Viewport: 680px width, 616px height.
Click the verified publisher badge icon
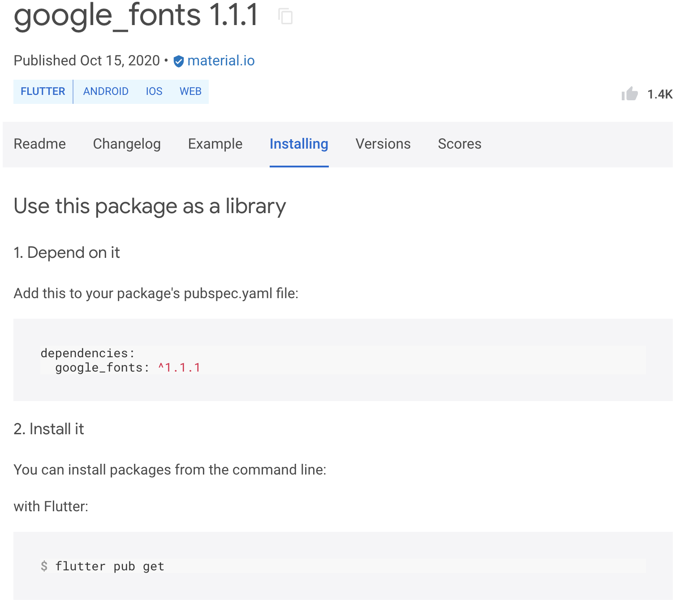[x=178, y=61]
